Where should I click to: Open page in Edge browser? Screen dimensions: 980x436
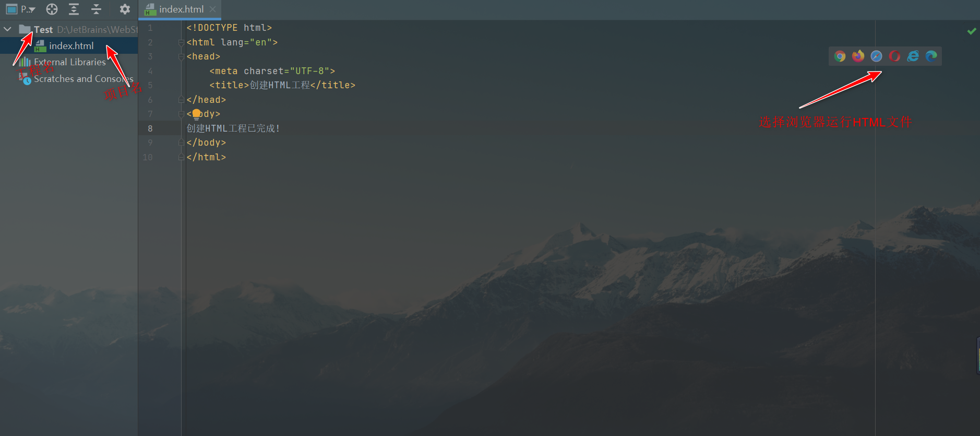click(x=931, y=56)
